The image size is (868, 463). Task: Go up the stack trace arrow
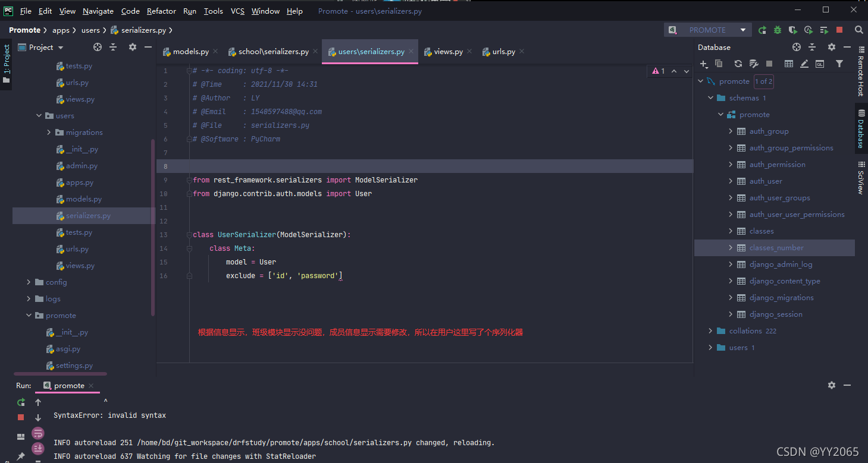[x=38, y=402]
